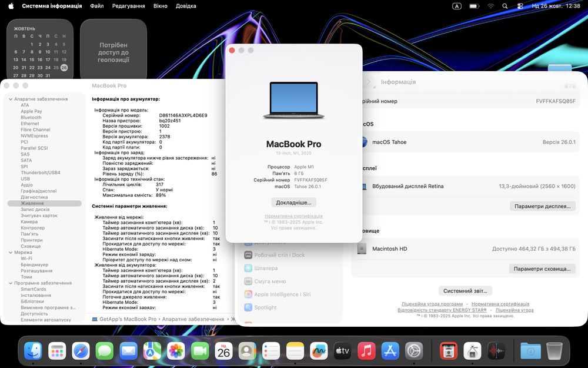Select NVMExpress in the sidebar
The width and height of the screenshot is (588, 368).
[x=34, y=136]
